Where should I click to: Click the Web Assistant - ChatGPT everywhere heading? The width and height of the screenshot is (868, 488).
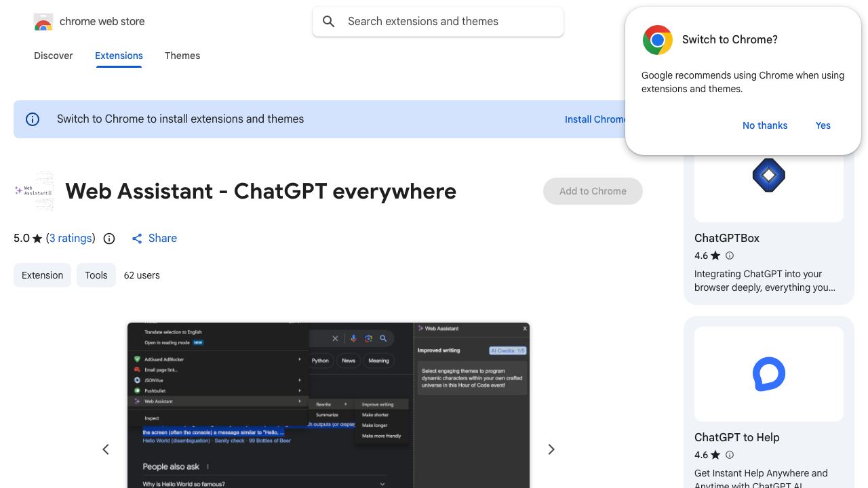[261, 191]
